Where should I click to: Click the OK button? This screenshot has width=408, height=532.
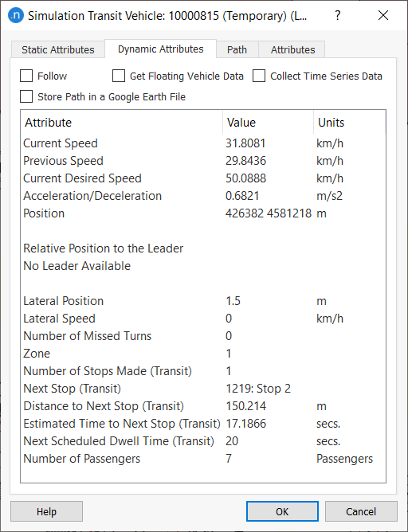[x=282, y=511]
